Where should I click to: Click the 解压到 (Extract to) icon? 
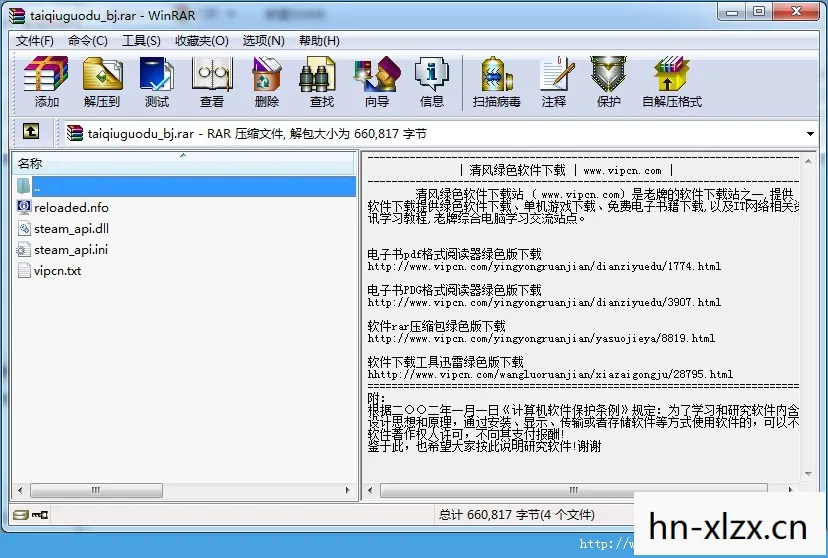tap(102, 82)
